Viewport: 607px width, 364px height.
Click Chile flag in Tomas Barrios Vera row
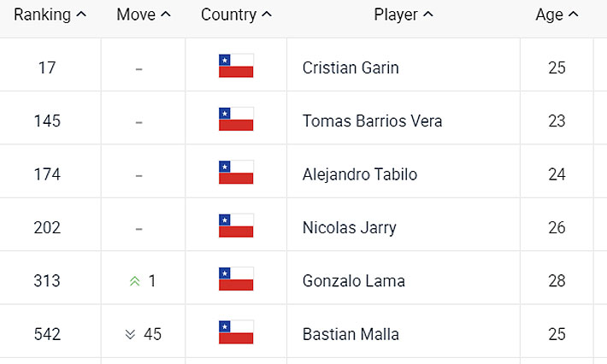point(236,120)
